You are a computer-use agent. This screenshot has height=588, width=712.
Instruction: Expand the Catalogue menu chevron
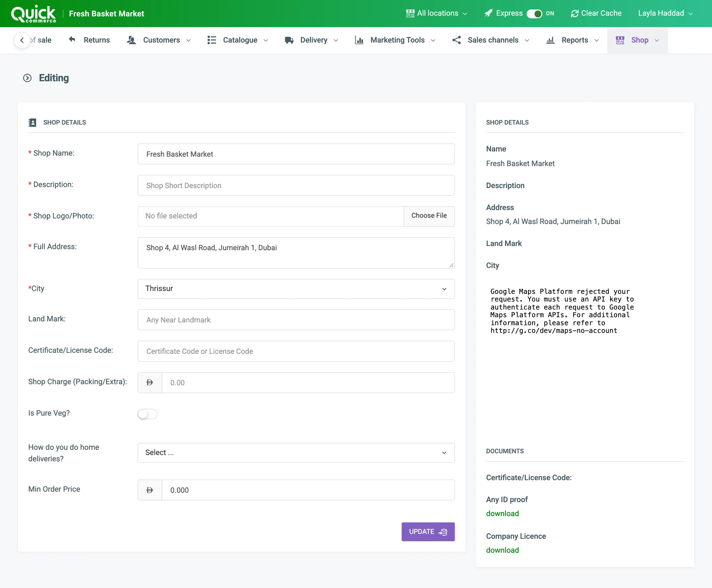266,40
